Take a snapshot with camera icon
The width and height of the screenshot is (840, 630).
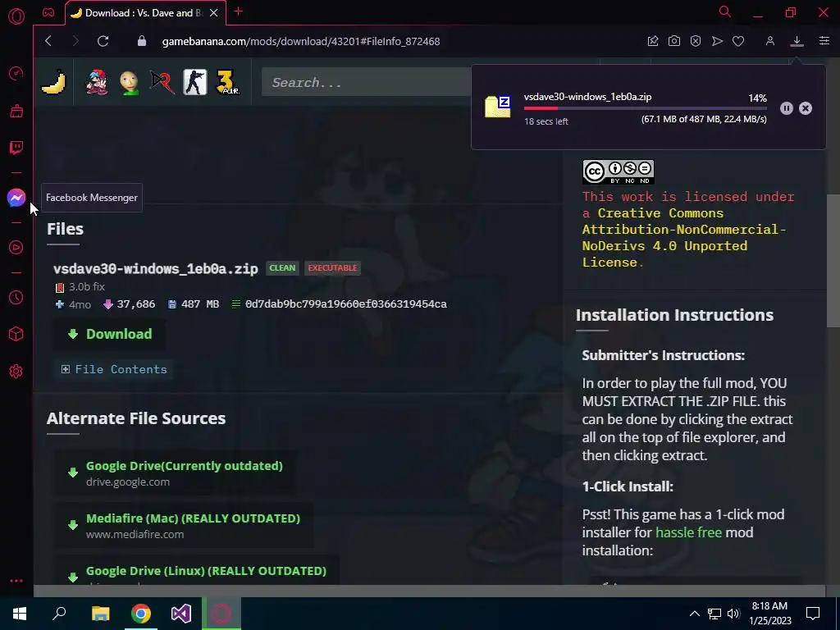[674, 41]
